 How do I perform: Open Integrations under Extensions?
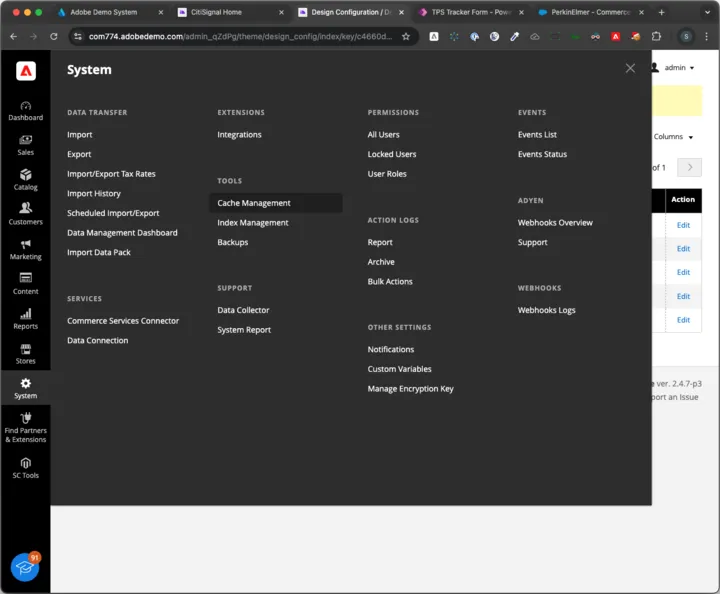(x=239, y=134)
